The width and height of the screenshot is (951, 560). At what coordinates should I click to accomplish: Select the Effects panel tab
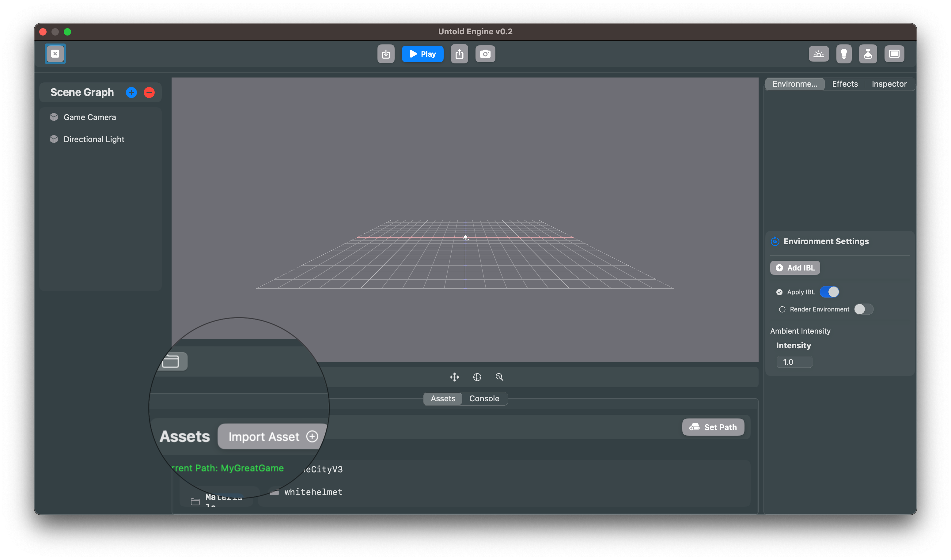tap(845, 84)
